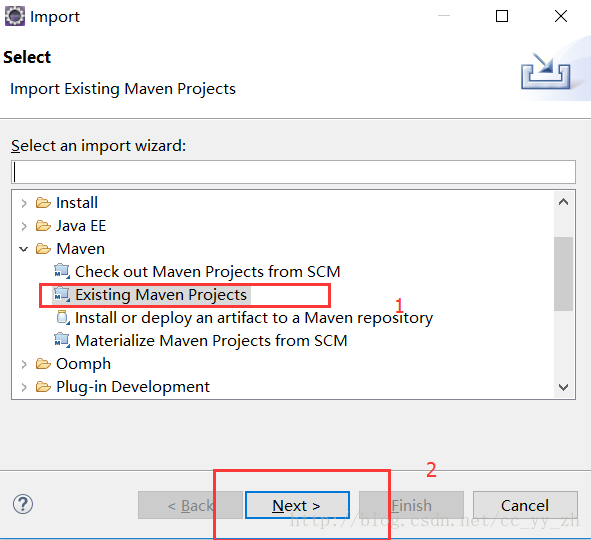Click the Install or deploy artifact jar icon
591x540 pixels.
[63, 318]
